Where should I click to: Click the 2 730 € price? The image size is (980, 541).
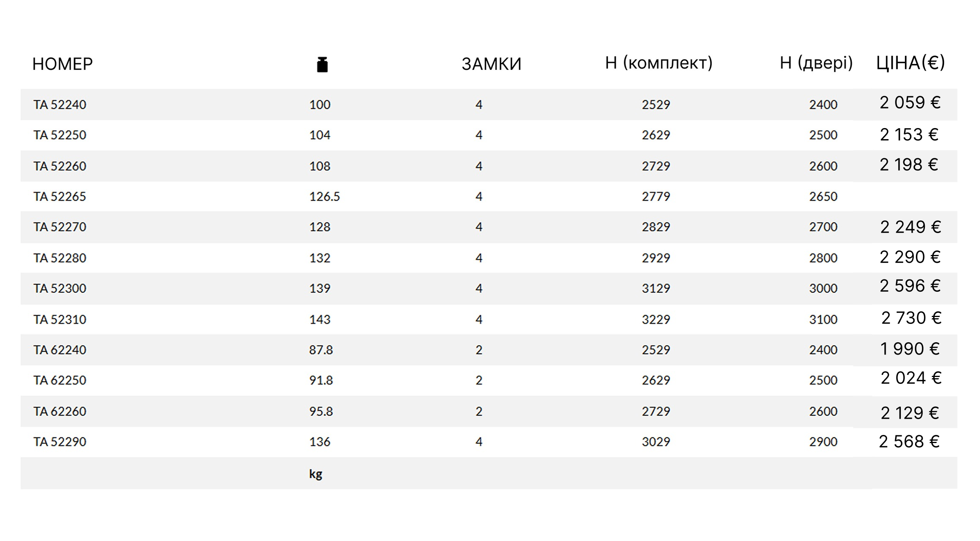(911, 318)
